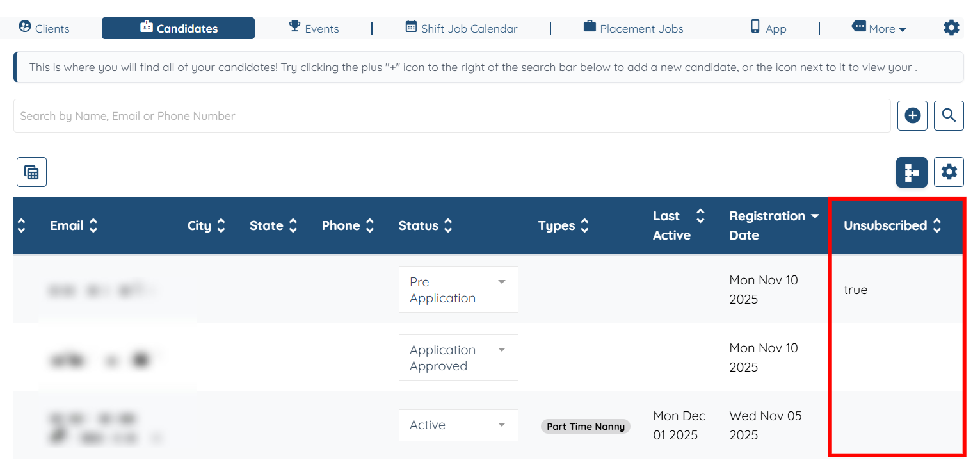Open account settings gear in navigation bar

pos(951,28)
